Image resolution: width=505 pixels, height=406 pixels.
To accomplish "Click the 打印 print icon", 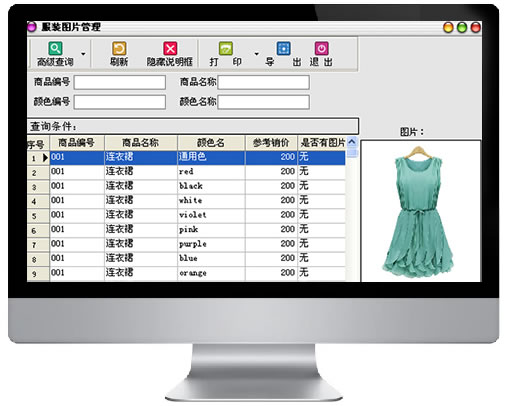I will [x=226, y=49].
